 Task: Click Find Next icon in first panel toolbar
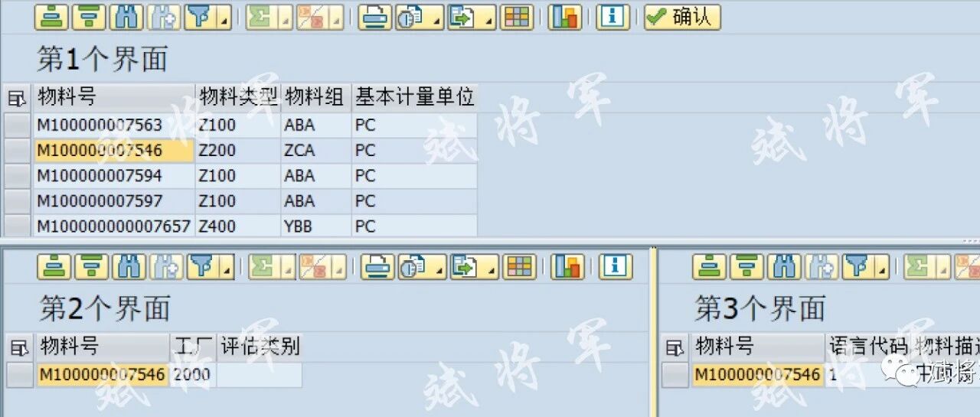[164, 17]
